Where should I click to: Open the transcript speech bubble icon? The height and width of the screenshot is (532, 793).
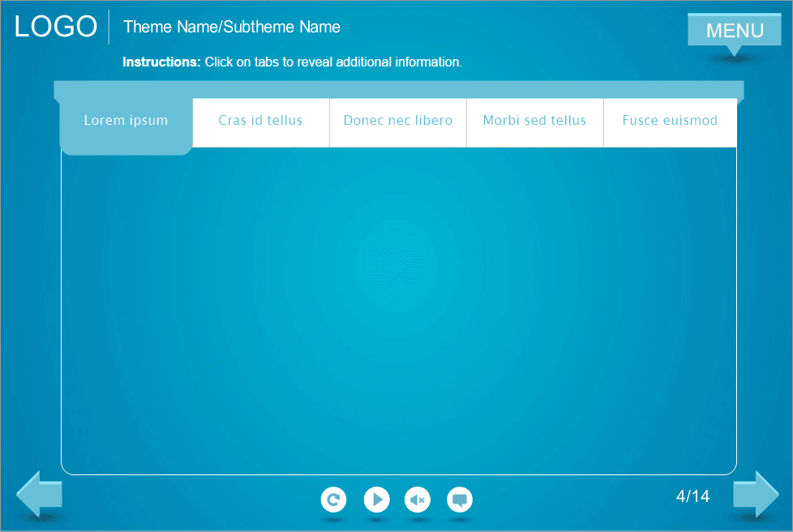click(460, 500)
